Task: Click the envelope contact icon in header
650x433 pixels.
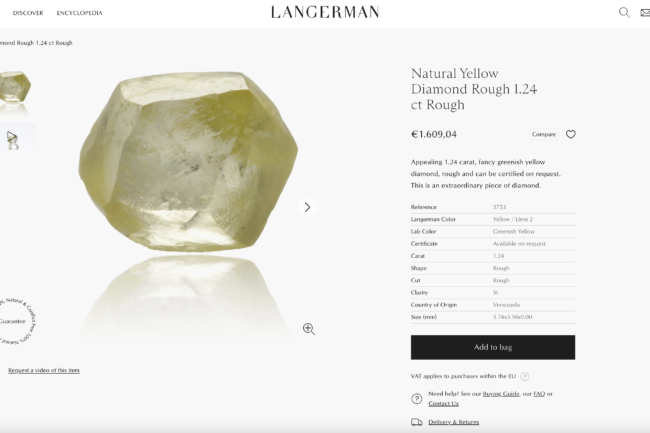Action: [645, 13]
